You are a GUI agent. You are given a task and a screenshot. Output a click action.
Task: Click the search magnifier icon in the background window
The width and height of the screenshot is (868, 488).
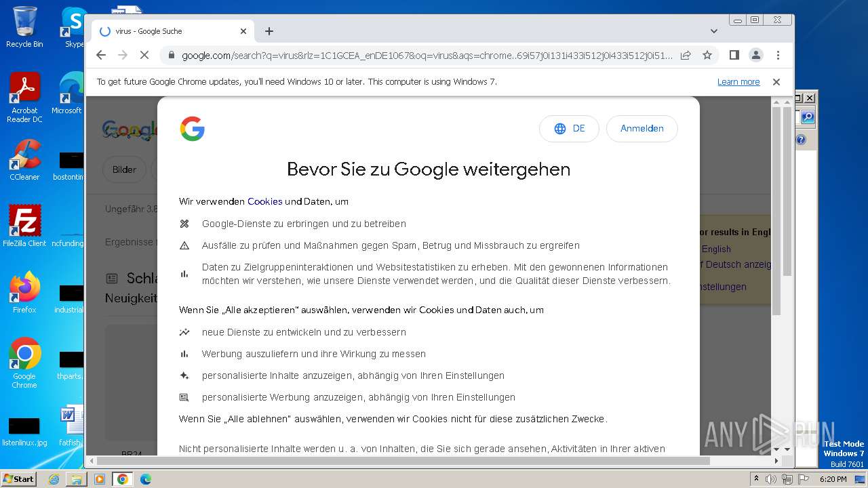pyautogui.click(x=807, y=117)
